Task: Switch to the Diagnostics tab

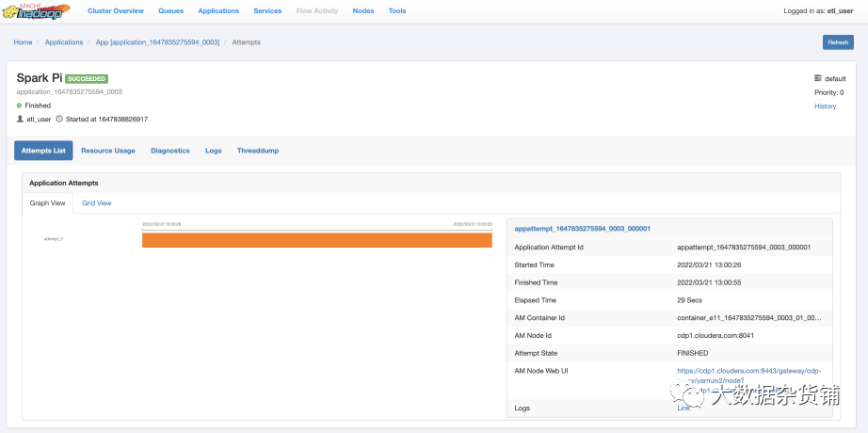Action: tap(170, 151)
